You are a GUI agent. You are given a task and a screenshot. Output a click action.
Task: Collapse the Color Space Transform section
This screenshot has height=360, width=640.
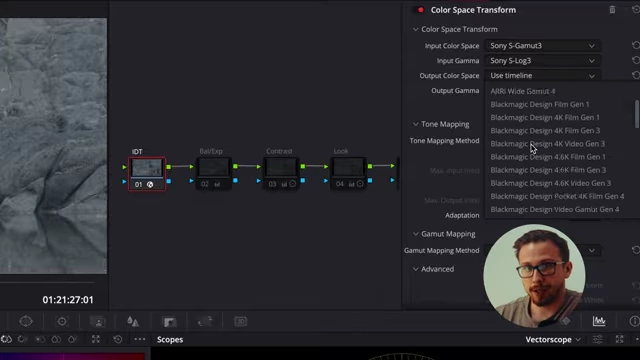coord(416,29)
